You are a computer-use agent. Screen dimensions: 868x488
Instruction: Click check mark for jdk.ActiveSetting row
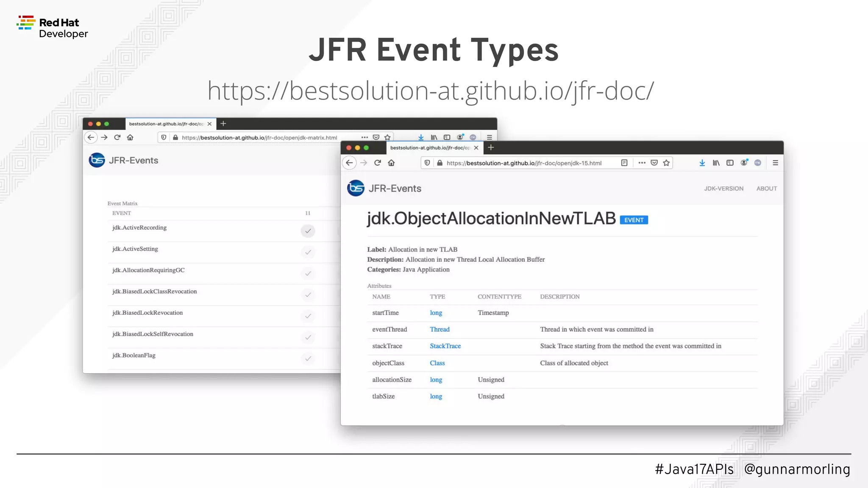308,252
